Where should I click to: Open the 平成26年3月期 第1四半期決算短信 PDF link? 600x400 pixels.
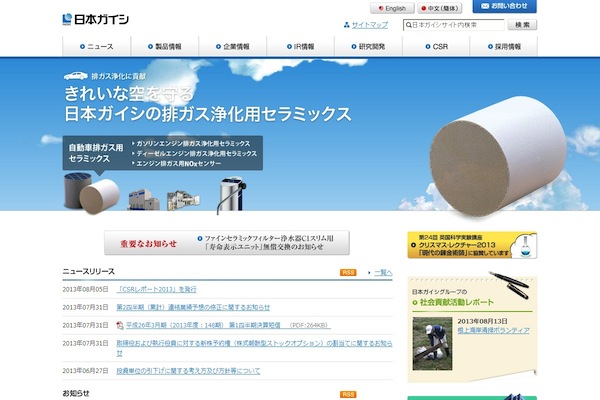[228, 325]
